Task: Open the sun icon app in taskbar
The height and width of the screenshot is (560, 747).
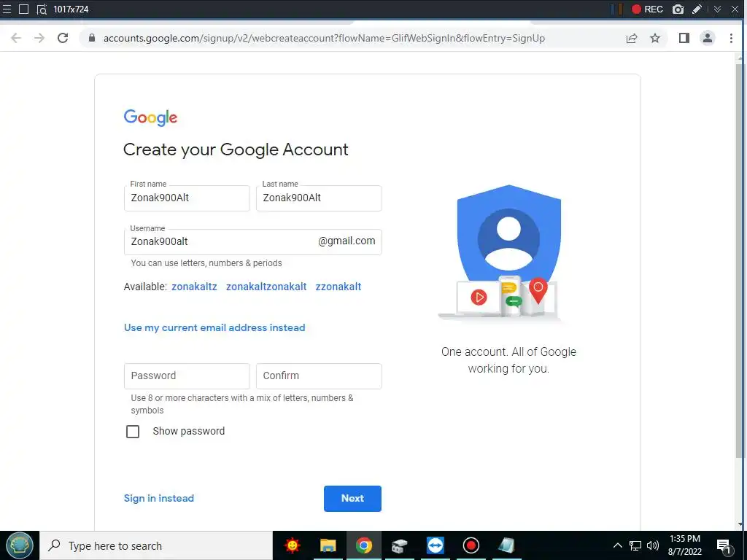Action: [292, 545]
